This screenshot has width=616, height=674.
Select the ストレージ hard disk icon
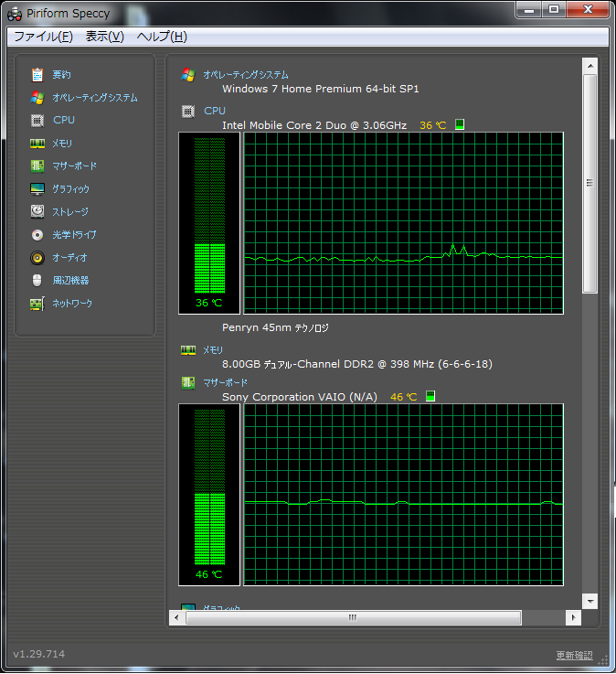[x=37, y=211]
